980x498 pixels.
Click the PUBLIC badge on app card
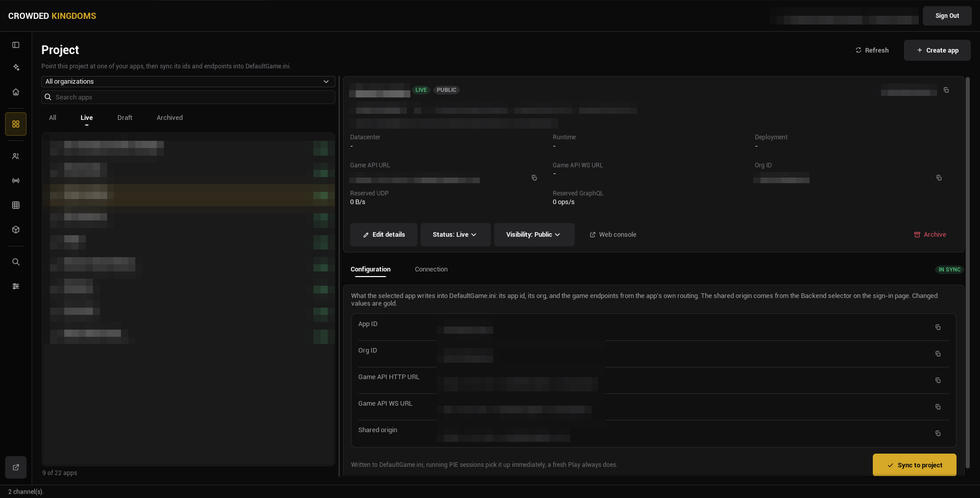[x=447, y=90]
